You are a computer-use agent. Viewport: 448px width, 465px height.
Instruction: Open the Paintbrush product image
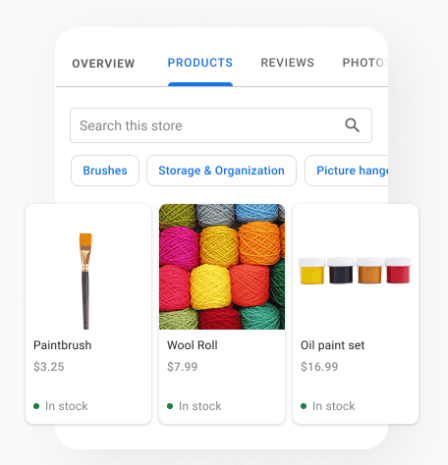point(86,281)
